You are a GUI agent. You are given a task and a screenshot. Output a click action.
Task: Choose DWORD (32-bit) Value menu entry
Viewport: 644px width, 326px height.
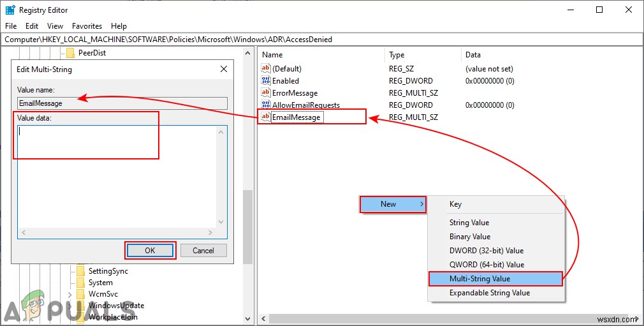click(487, 250)
